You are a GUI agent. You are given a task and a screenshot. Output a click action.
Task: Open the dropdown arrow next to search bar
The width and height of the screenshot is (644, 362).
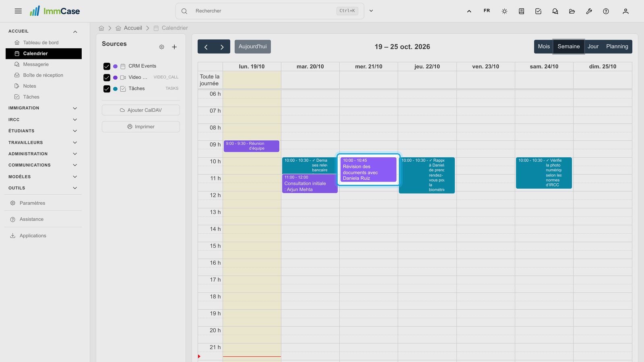pos(371,11)
